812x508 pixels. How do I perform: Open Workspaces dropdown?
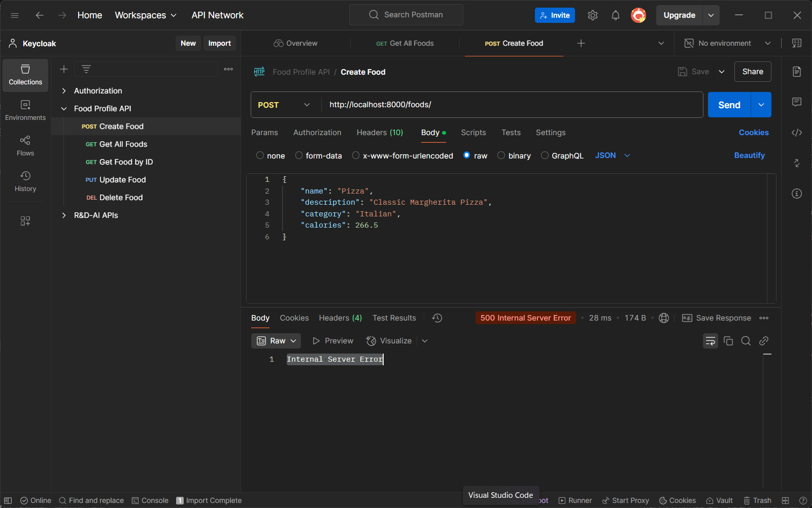click(x=146, y=15)
